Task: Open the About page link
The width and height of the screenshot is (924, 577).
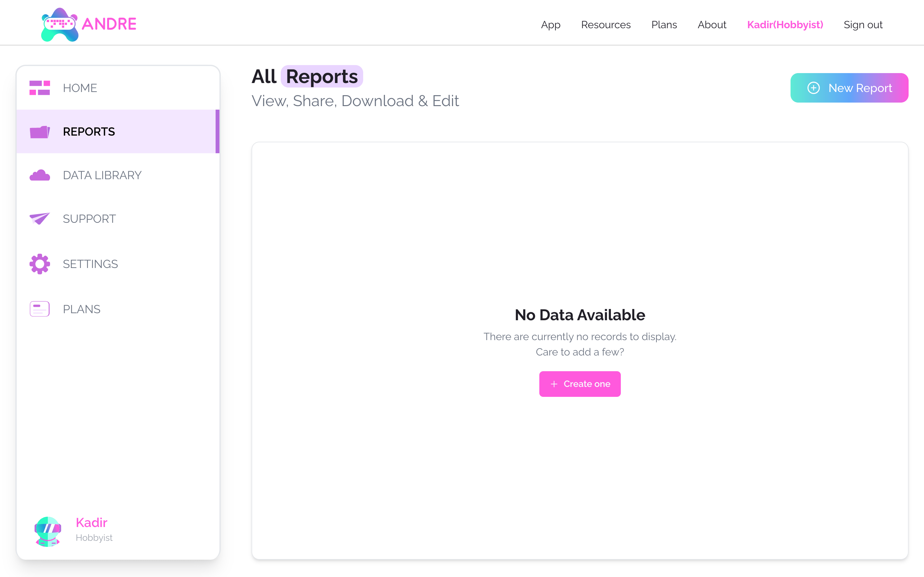Action: tap(712, 25)
